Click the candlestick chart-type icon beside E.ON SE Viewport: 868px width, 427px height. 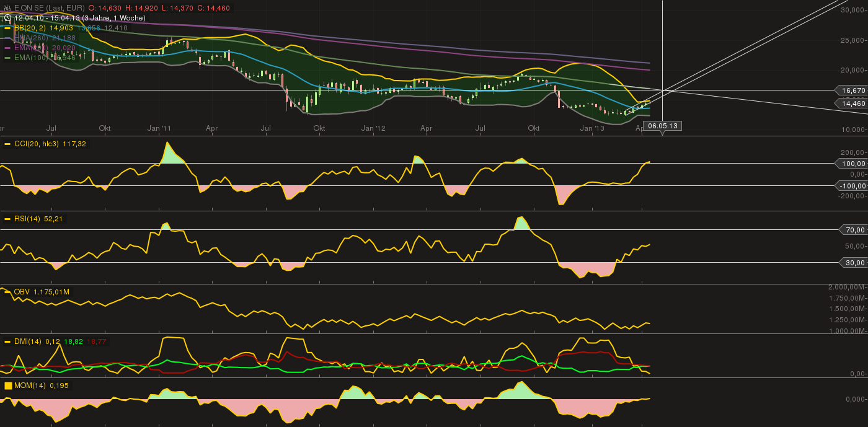point(7,7)
